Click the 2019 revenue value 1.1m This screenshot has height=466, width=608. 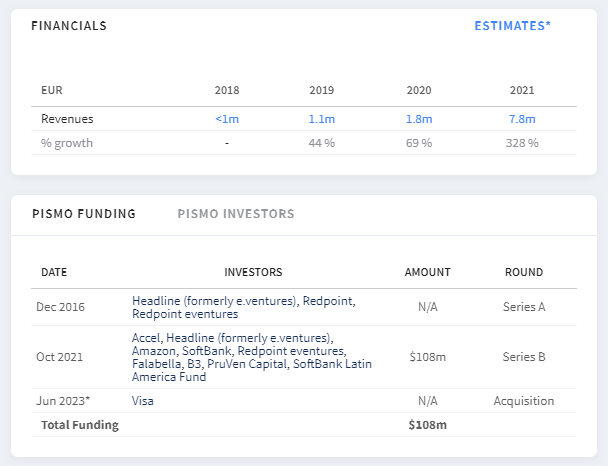coord(321,119)
